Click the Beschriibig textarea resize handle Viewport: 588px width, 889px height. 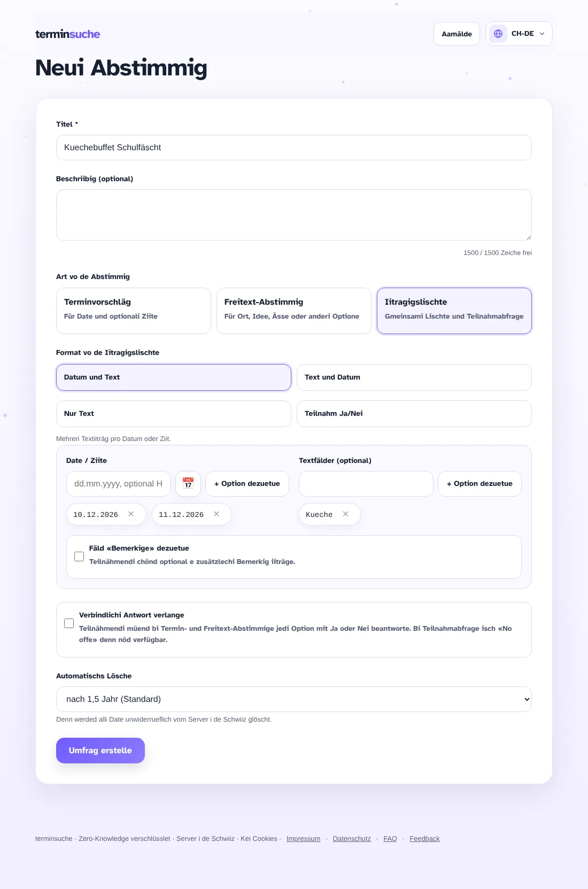tap(528, 237)
